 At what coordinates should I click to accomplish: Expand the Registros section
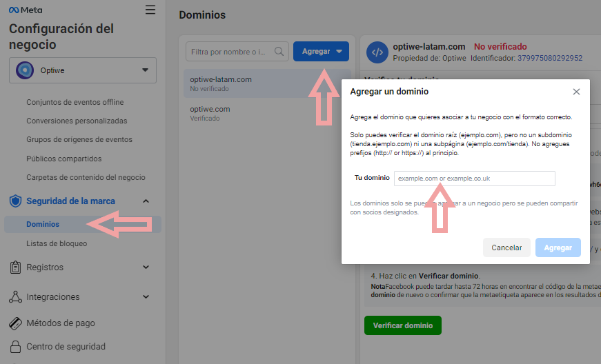(146, 267)
